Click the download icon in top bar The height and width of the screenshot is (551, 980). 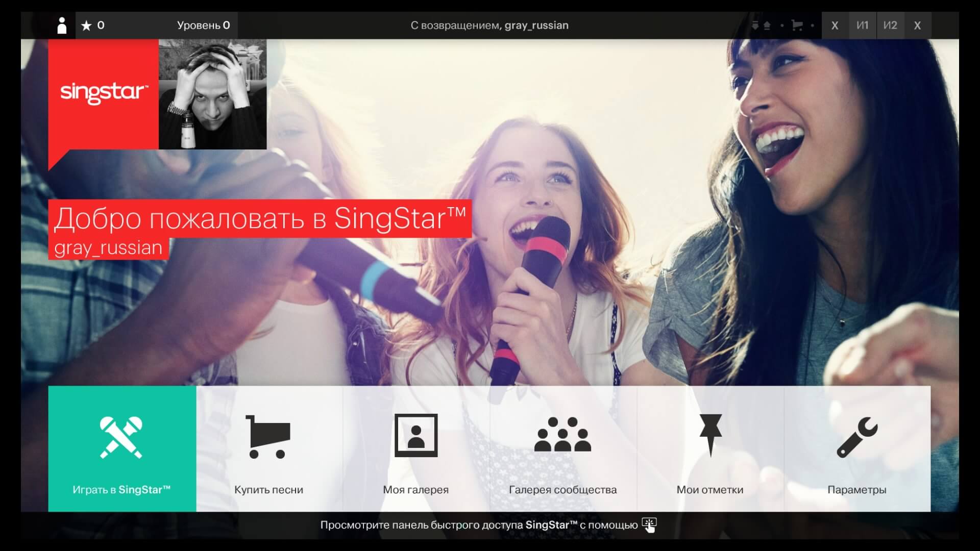pyautogui.click(x=755, y=24)
